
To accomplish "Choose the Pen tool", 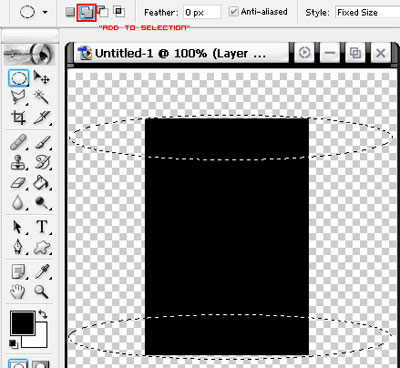I will coord(18,248).
